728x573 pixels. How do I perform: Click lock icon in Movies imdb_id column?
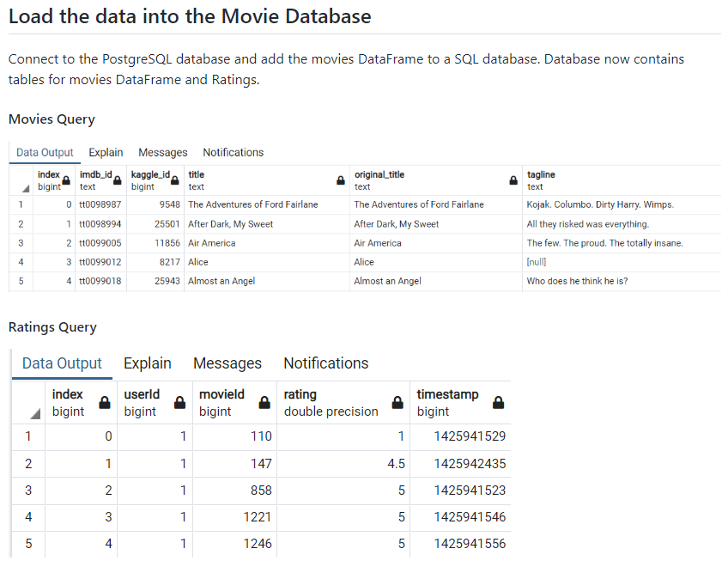point(119,180)
